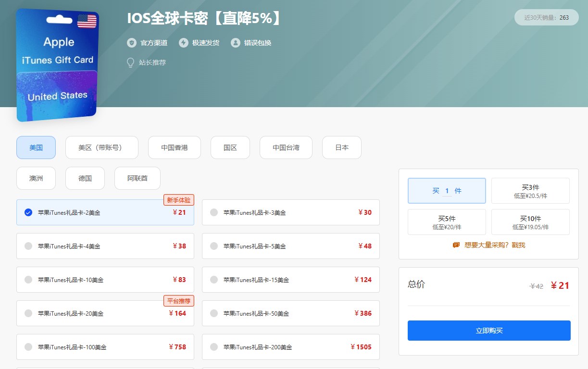
Task: Select the 2美金 iTunes gift card option
Action: tap(105, 212)
